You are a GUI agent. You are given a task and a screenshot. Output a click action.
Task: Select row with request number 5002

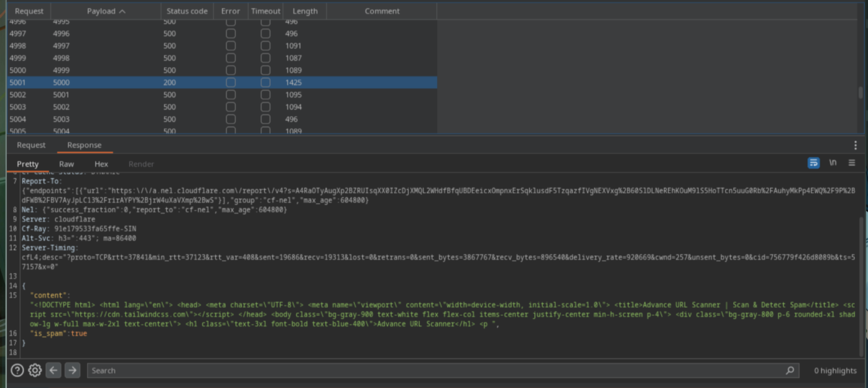[x=222, y=95]
